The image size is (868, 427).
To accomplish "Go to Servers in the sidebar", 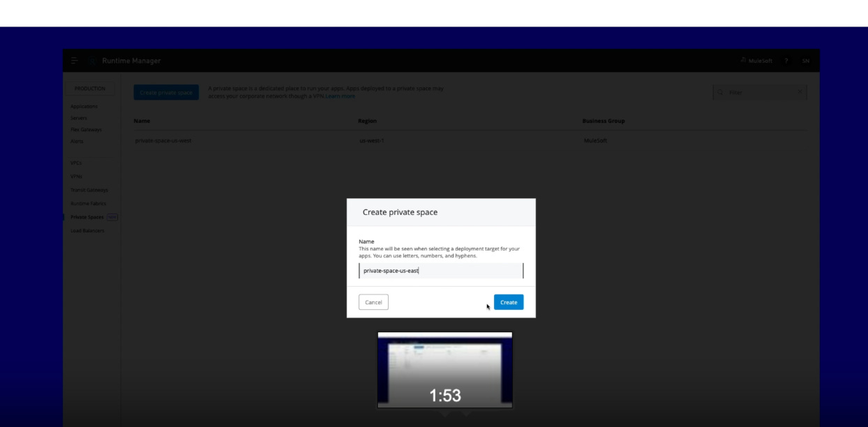I will pos(79,118).
